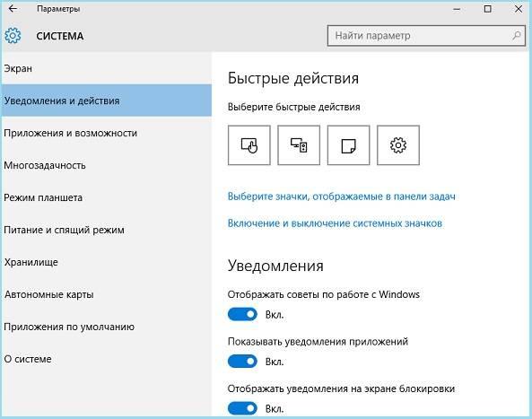Click the back arrow in title bar
532x419 pixels.
coord(13,8)
